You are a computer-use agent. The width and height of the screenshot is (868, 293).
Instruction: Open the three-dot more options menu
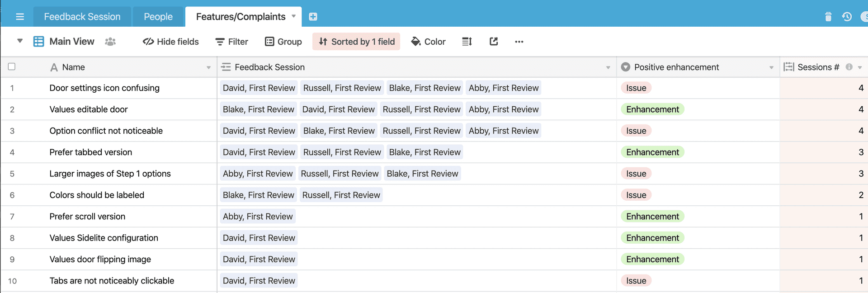[519, 42]
